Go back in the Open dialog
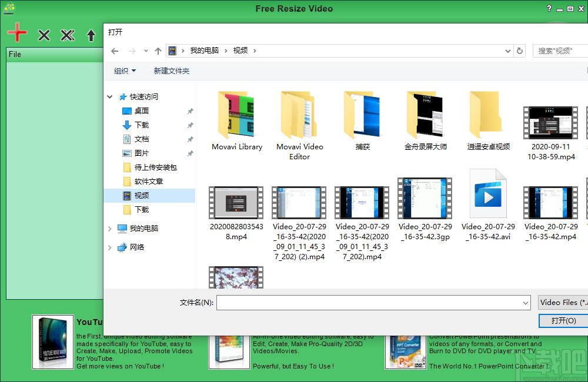 coord(115,51)
